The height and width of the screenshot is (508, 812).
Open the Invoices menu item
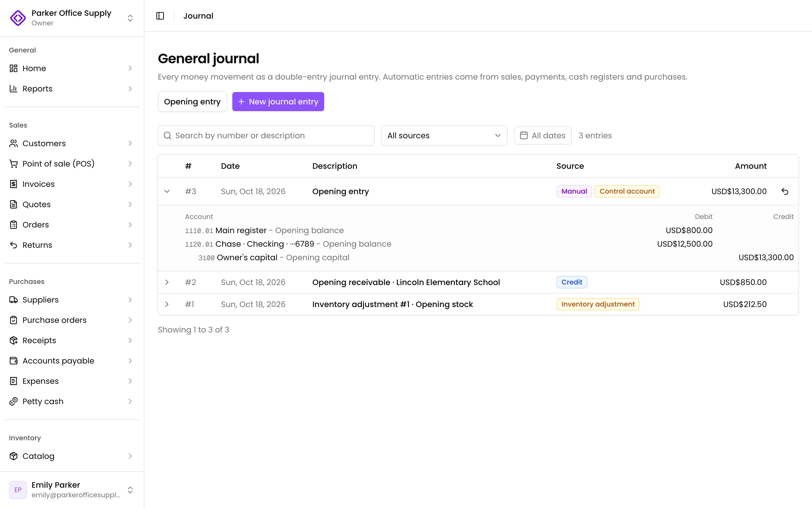72,184
